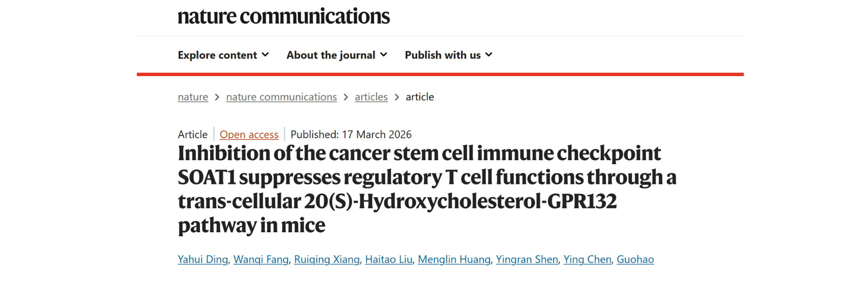This screenshot has height=282, width=868.
Task: Open the Guohao author link
Action: coord(635,259)
